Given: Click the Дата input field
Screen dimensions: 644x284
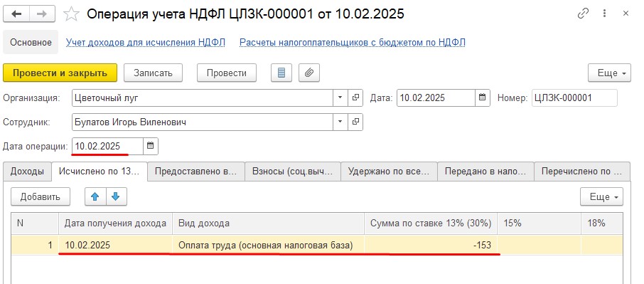Looking at the screenshot, I should (x=436, y=98).
